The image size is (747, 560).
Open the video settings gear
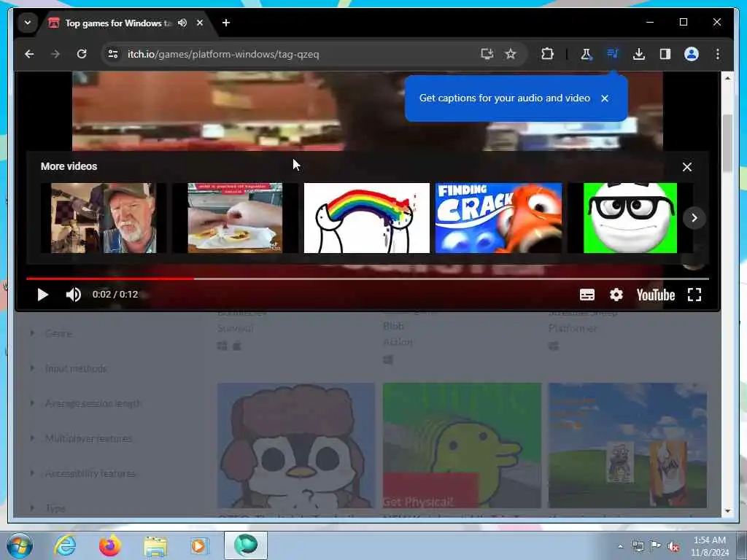click(616, 295)
